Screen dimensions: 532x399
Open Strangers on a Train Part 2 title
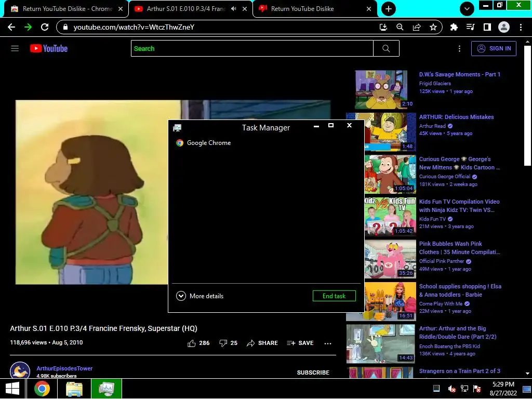click(459, 371)
